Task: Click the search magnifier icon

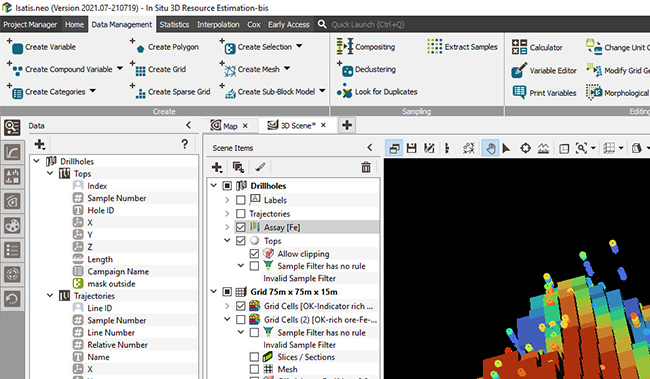Action: coord(322,24)
